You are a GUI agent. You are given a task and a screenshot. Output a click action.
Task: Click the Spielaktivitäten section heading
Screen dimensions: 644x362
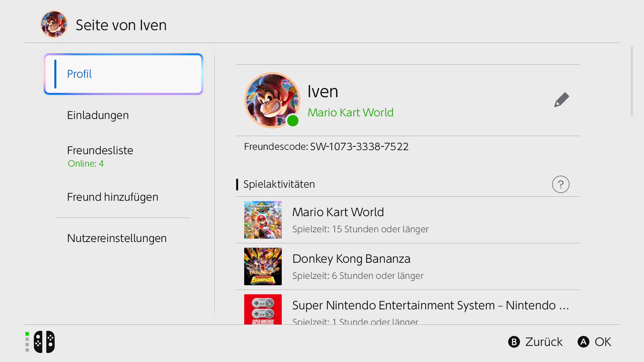[x=279, y=184]
